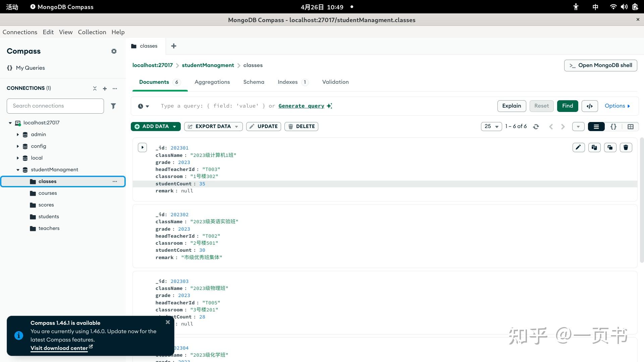Clone the first document
Screen dimensions: 644x362
(610, 147)
